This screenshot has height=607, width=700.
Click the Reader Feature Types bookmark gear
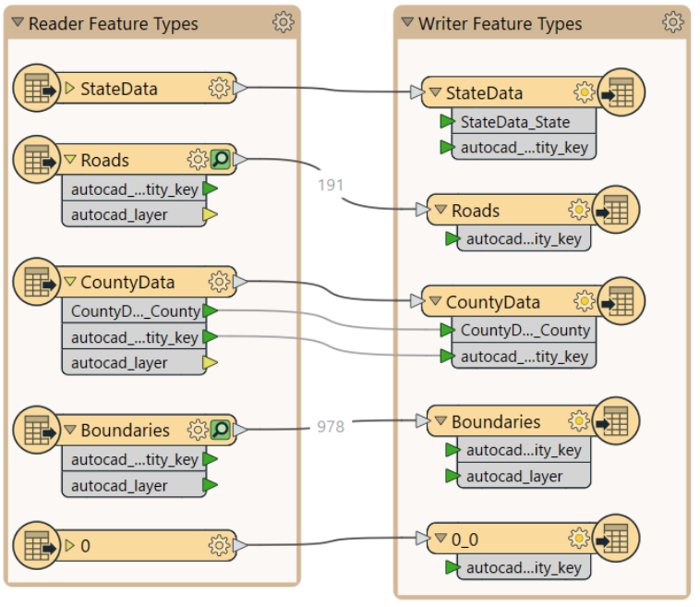[x=284, y=22]
